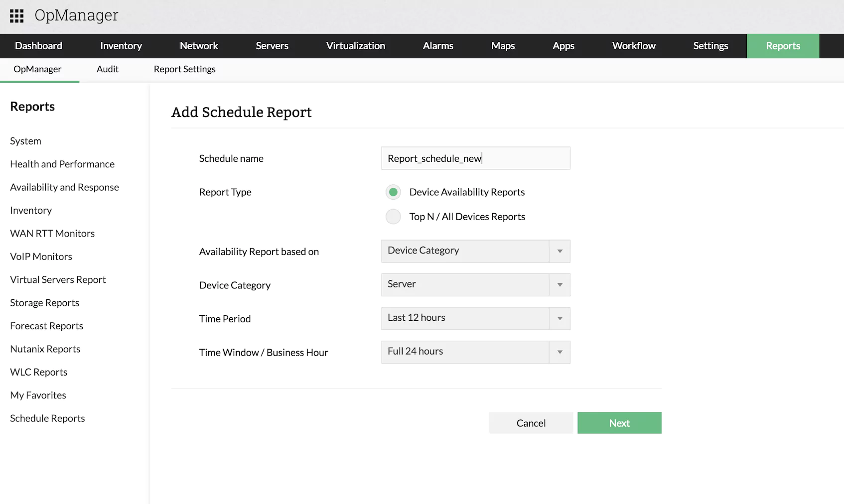Image resolution: width=844 pixels, height=504 pixels.
Task: Go to the Virtualization tab
Action: [x=356, y=46]
